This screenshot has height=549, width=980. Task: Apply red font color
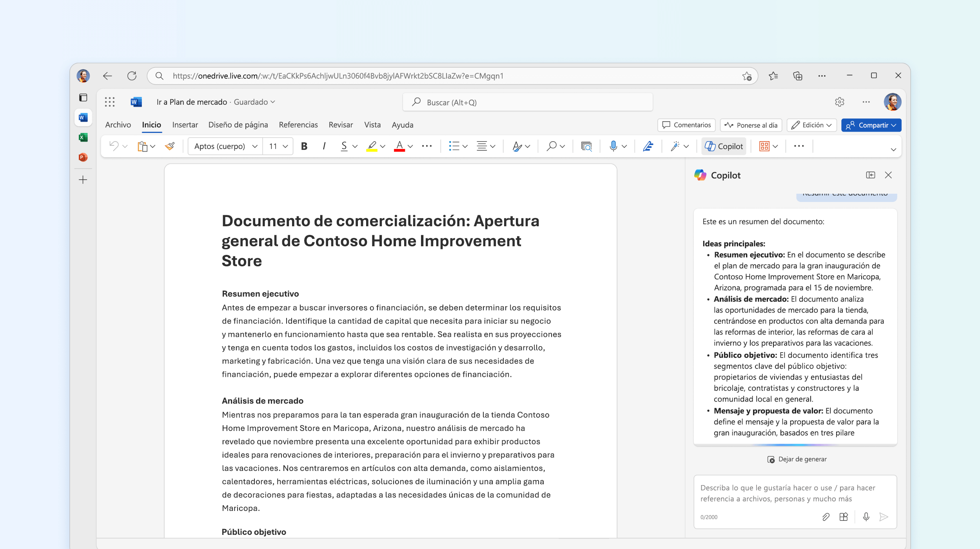[x=399, y=146]
